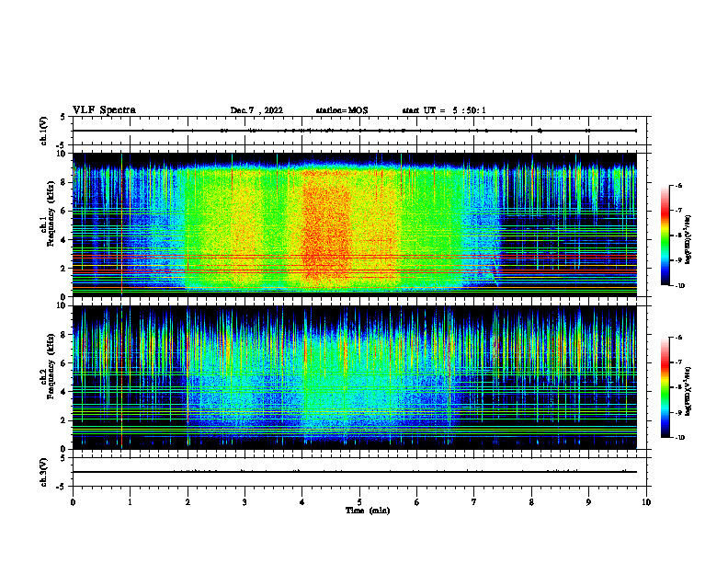The image size is (728, 563).
Task: Click "-6" on the ch.1 color scale
Action: click(x=678, y=185)
